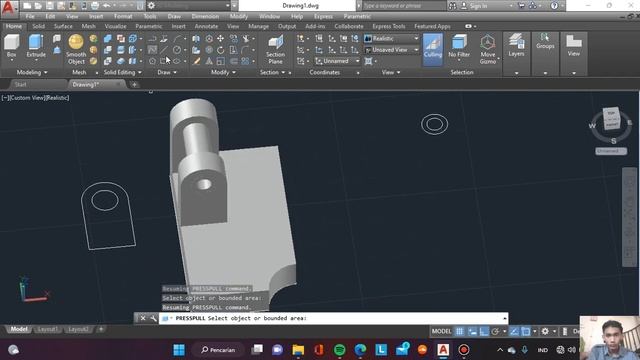
Task: Select the Line tool in Draw panel
Action: pyautogui.click(x=164, y=50)
